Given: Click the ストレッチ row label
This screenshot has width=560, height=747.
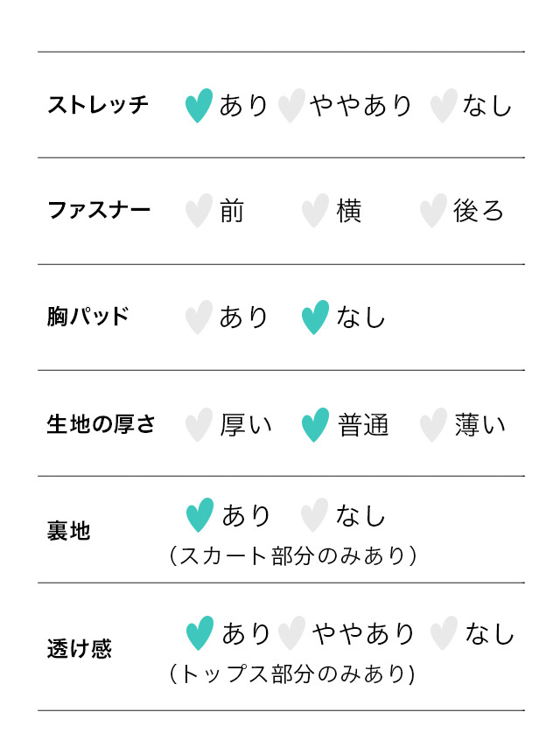Looking at the screenshot, I should [98, 106].
